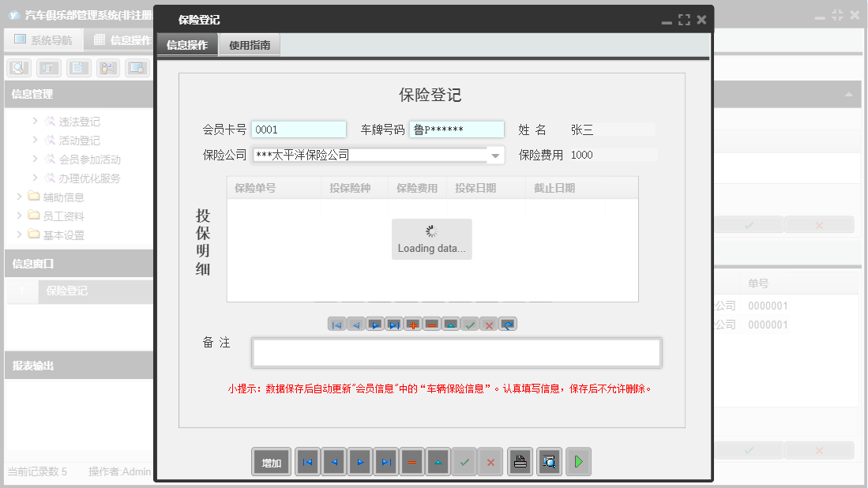Click the 增加 button at the bottom

click(271, 462)
